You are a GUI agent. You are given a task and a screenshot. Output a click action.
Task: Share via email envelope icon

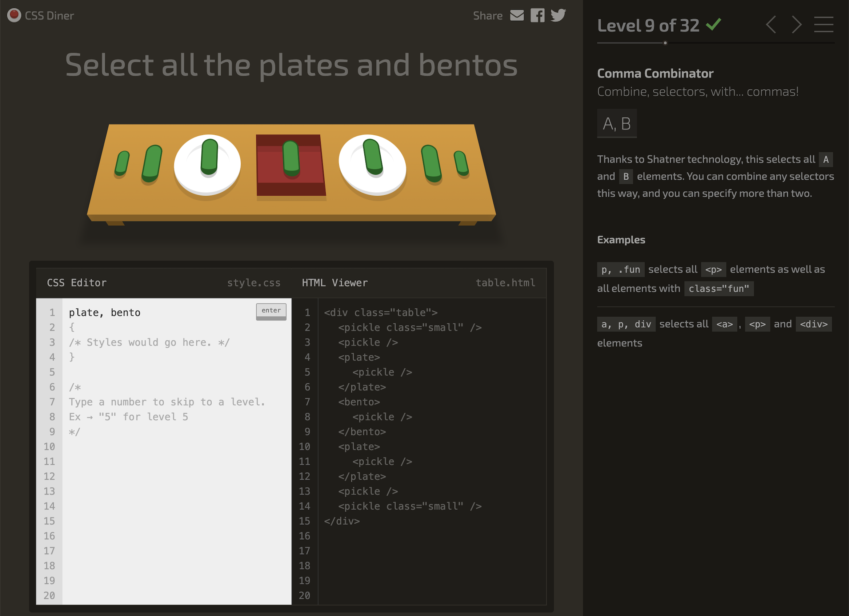[x=517, y=15]
